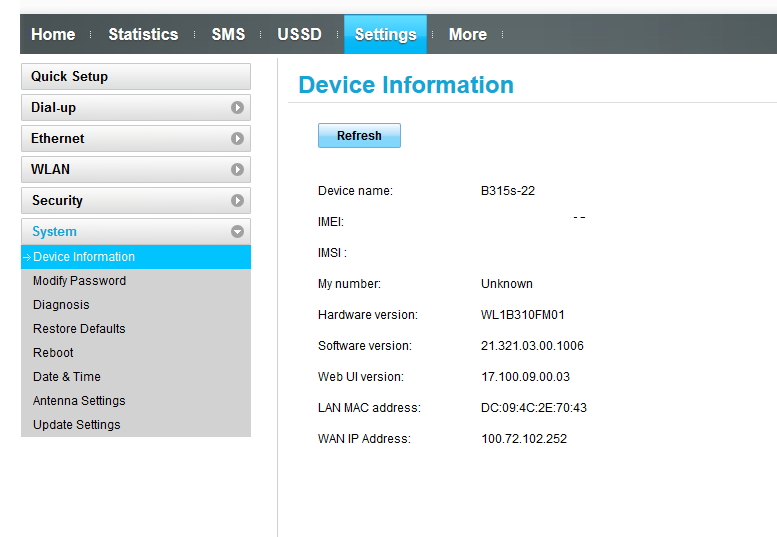Expand the Ethernet section arrow
The height and width of the screenshot is (537, 777).
point(237,139)
